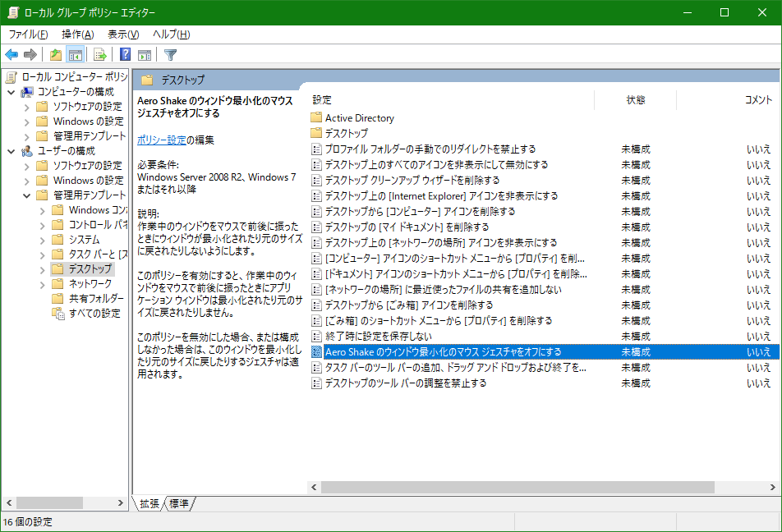Click the ポリシー設定 edit link
The height and width of the screenshot is (532, 782).
162,140
